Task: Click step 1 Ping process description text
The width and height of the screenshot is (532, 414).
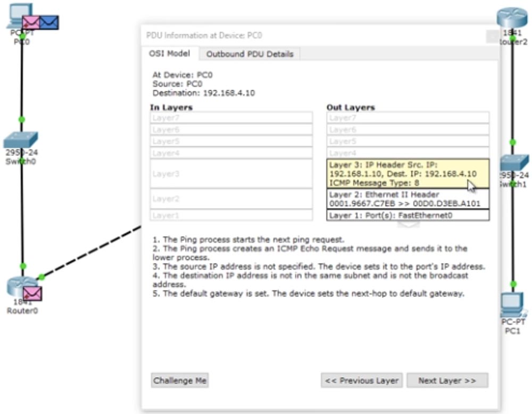Action: (x=248, y=239)
